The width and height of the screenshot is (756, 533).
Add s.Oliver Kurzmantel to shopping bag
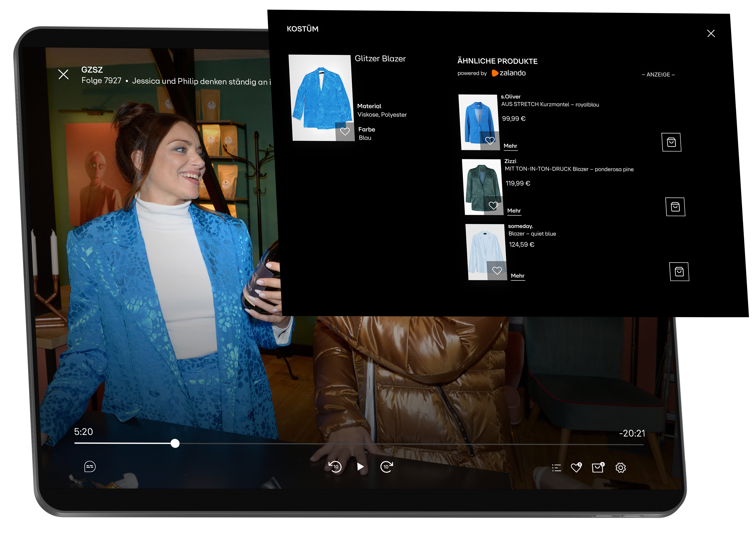point(671,142)
